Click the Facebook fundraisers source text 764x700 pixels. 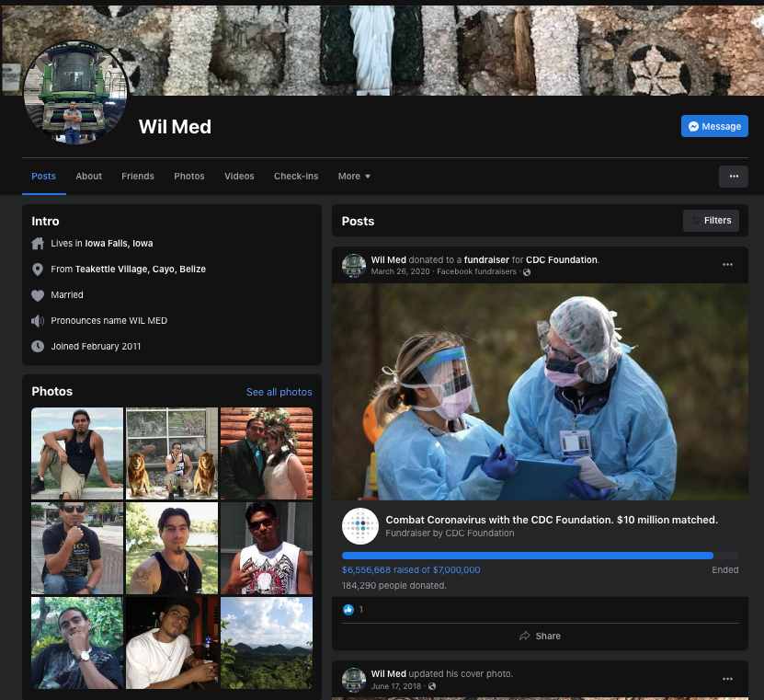(476, 271)
